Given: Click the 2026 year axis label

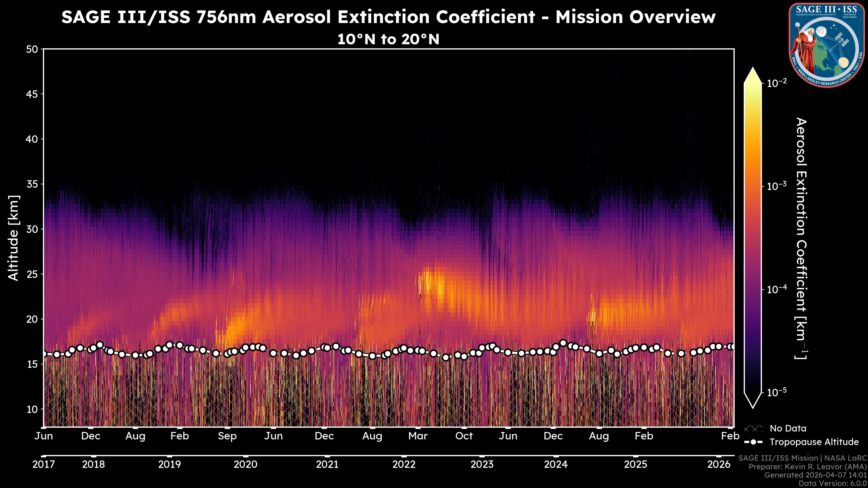Looking at the screenshot, I should point(719,465).
